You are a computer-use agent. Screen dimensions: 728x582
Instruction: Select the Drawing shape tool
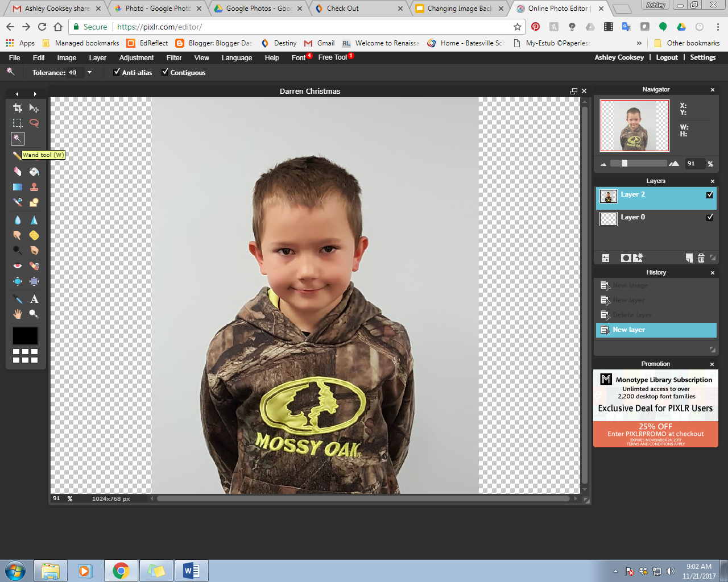[34, 202]
